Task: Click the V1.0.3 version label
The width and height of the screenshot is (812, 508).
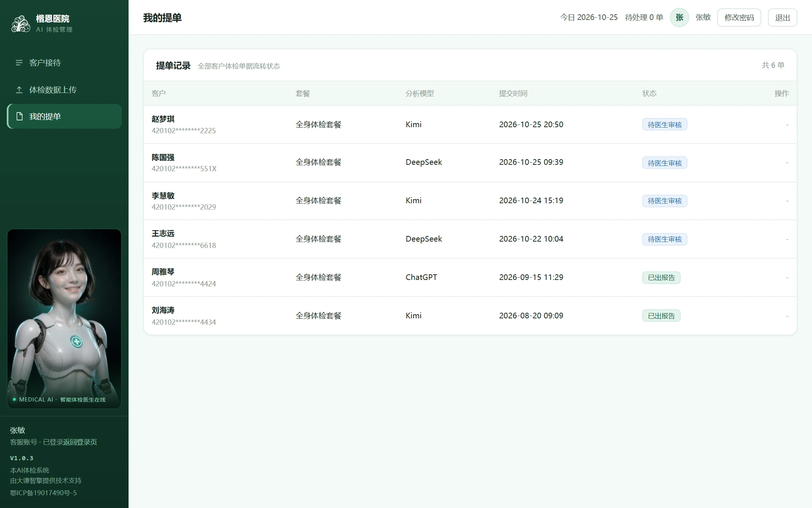Action: (21, 458)
